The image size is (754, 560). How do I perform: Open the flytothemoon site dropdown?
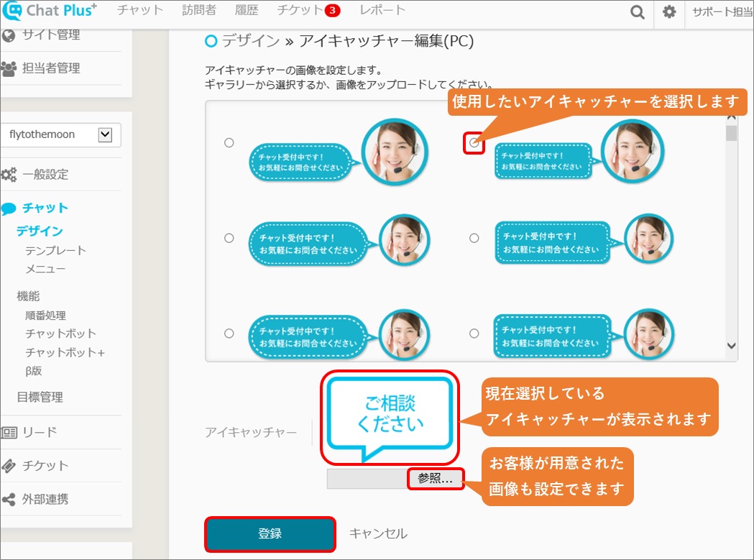click(60, 134)
